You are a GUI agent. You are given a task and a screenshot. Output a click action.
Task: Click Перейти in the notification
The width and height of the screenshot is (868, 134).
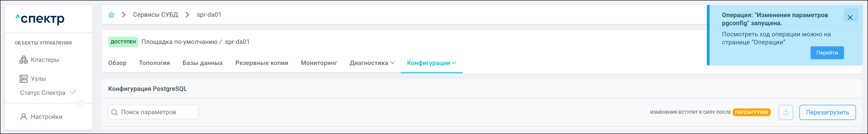[827, 53]
